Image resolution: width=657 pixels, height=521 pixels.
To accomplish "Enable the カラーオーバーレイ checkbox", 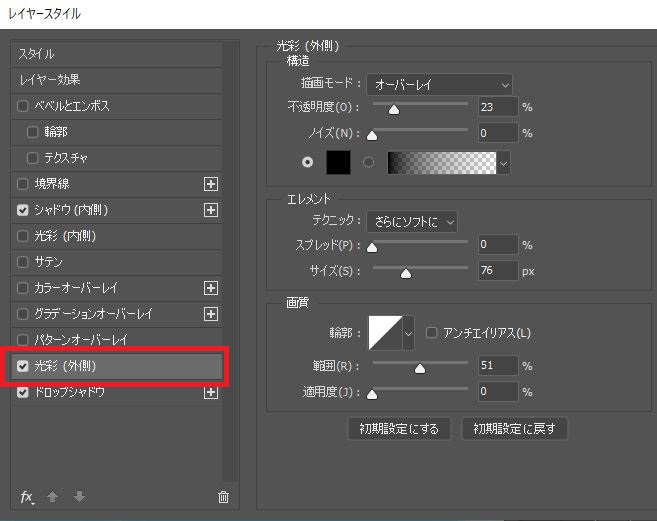I will point(23,288).
